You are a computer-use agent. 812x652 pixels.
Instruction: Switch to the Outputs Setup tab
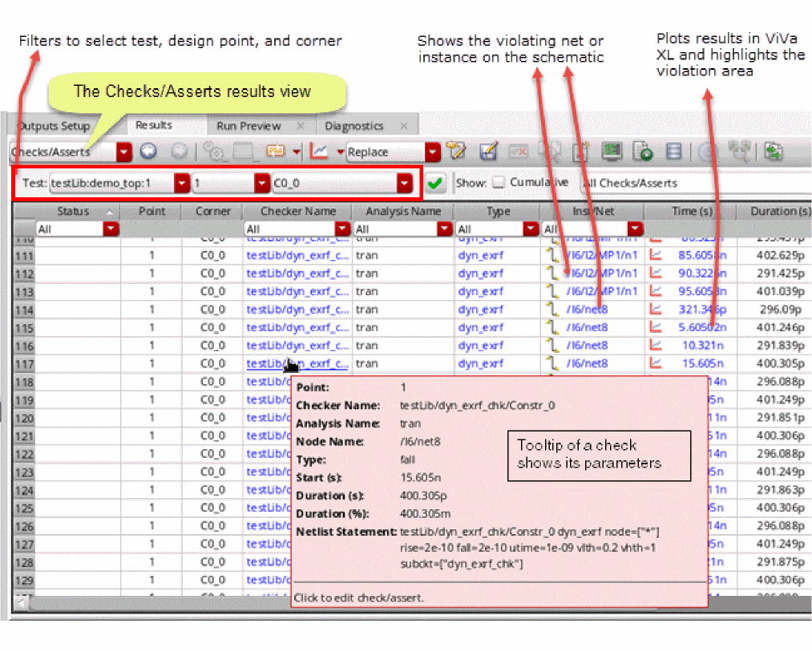pos(54,126)
